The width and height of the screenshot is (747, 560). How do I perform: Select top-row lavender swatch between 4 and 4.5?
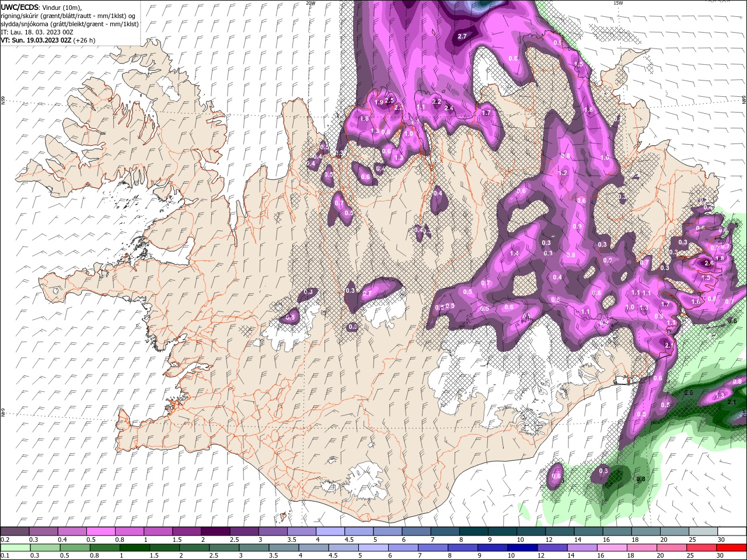tap(330, 531)
